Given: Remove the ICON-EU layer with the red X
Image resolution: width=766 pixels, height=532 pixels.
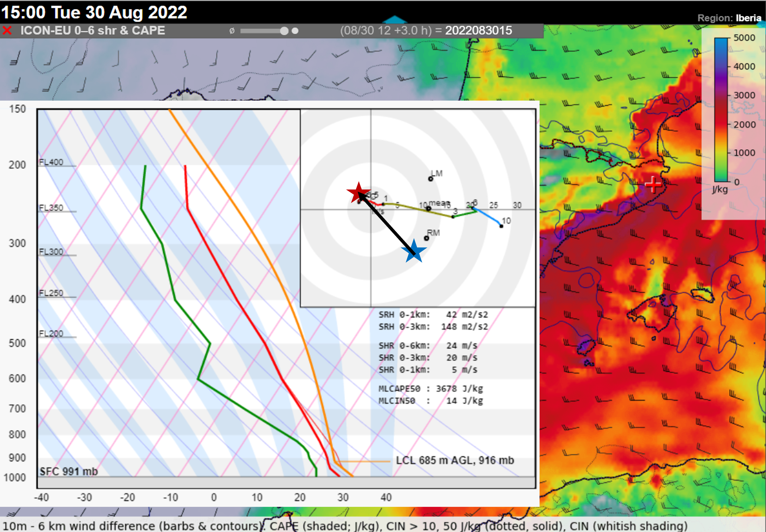Looking at the screenshot, I should click(x=7, y=31).
